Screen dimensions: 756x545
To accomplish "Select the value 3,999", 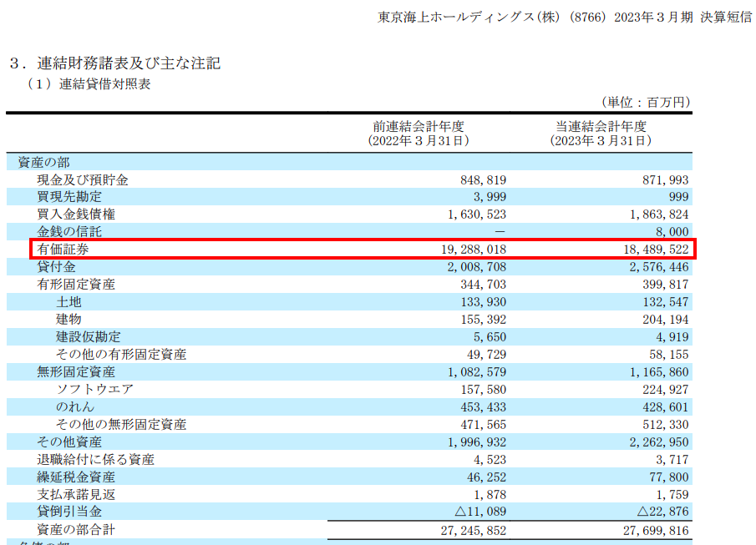I will [490, 197].
